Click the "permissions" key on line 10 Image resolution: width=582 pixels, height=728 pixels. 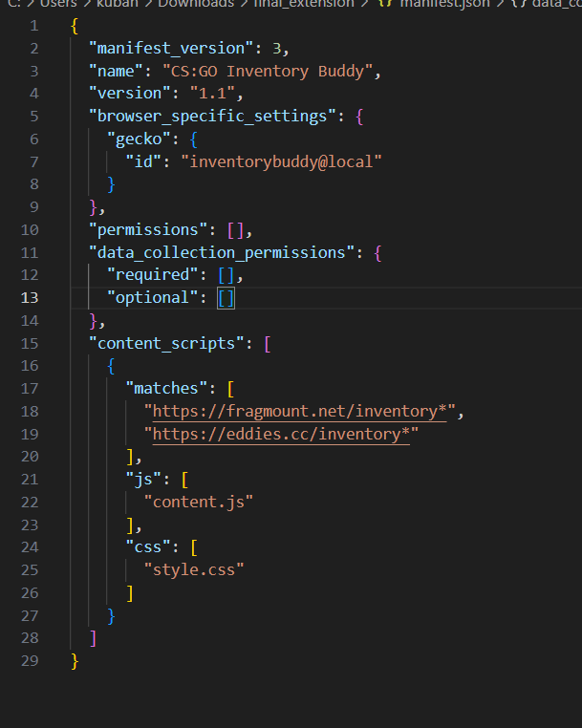pyautogui.click(x=148, y=230)
